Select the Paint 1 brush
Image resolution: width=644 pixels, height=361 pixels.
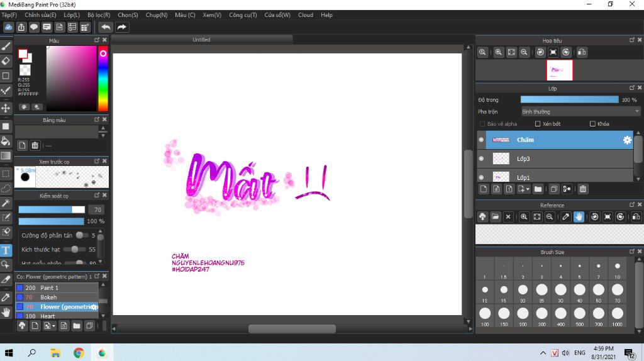pyautogui.click(x=57, y=287)
